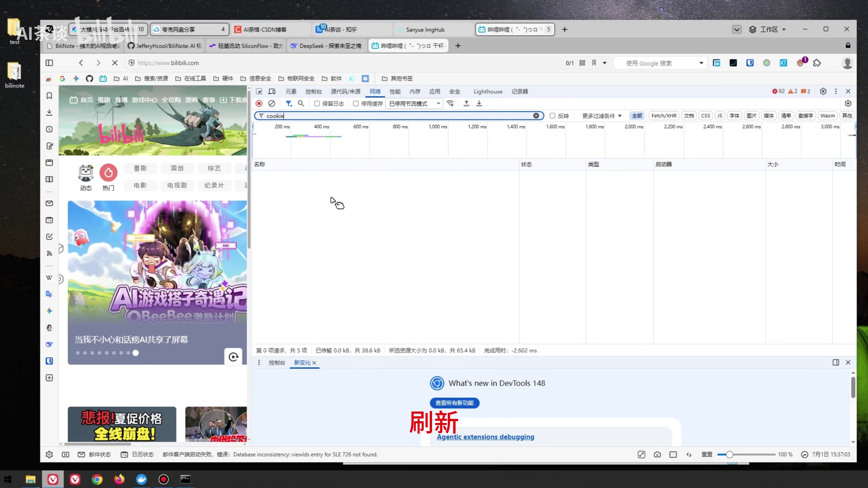
Task: Open the history panel in sidebar
Action: click(x=49, y=129)
